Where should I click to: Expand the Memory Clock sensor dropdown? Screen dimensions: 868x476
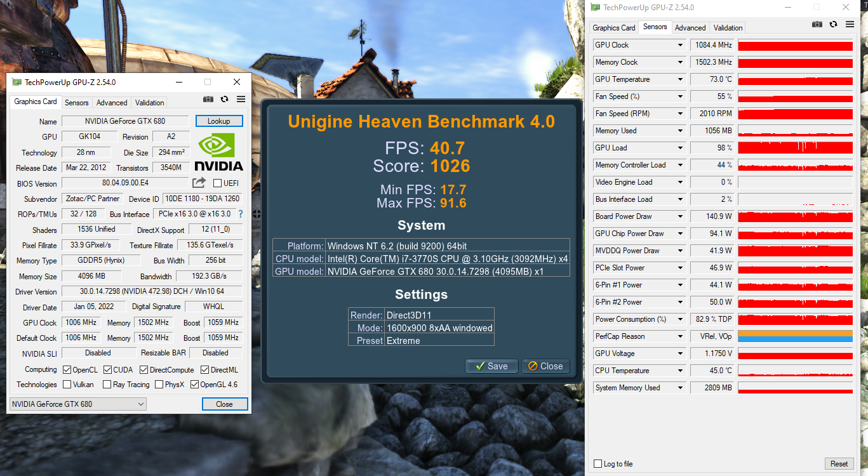pos(681,62)
